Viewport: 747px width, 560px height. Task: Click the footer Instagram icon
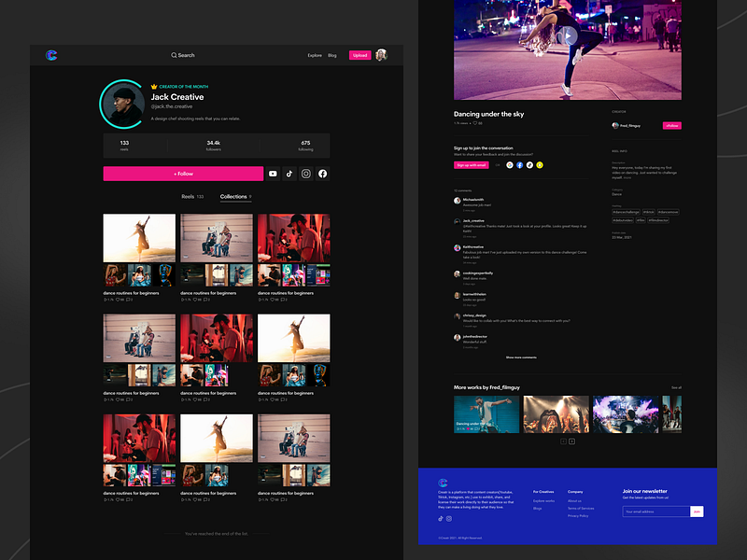(x=449, y=519)
